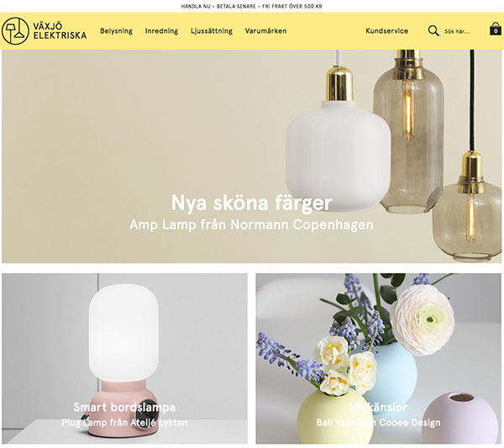This screenshot has width=504, height=448.
Task: Click 'Amp Lamp från Normann Copenhagen' subtitle
Action: tap(252, 224)
